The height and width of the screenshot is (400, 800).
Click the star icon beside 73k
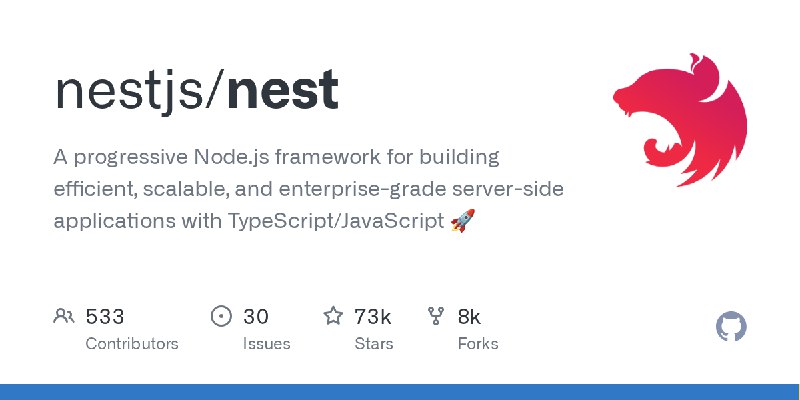pyautogui.click(x=333, y=317)
